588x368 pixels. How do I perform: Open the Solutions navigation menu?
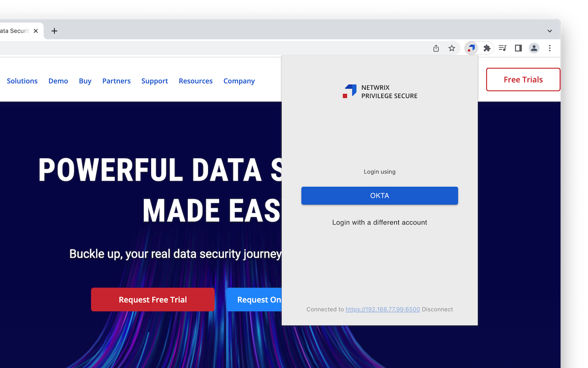[x=22, y=81]
